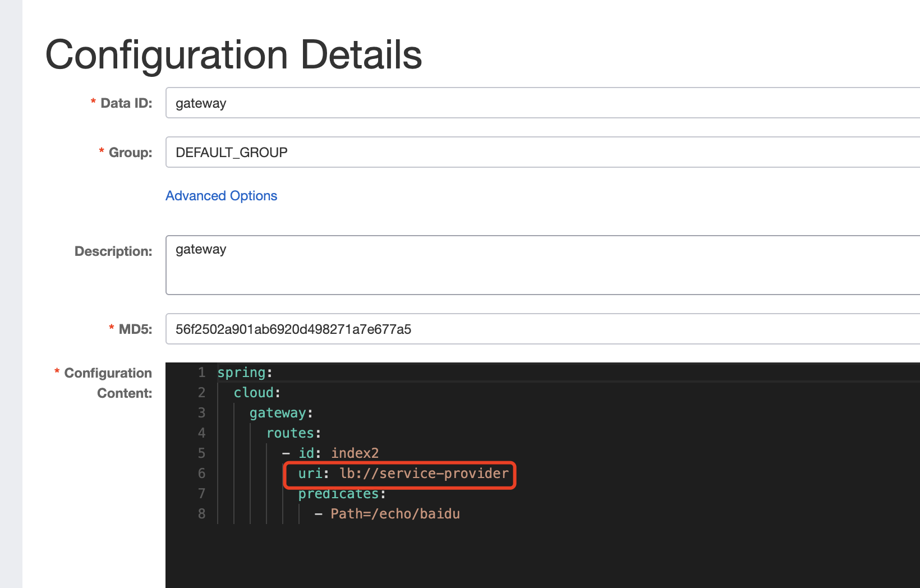Click line number 1 in editor gutter
The height and width of the screenshot is (588, 920).
coord(201,373)
